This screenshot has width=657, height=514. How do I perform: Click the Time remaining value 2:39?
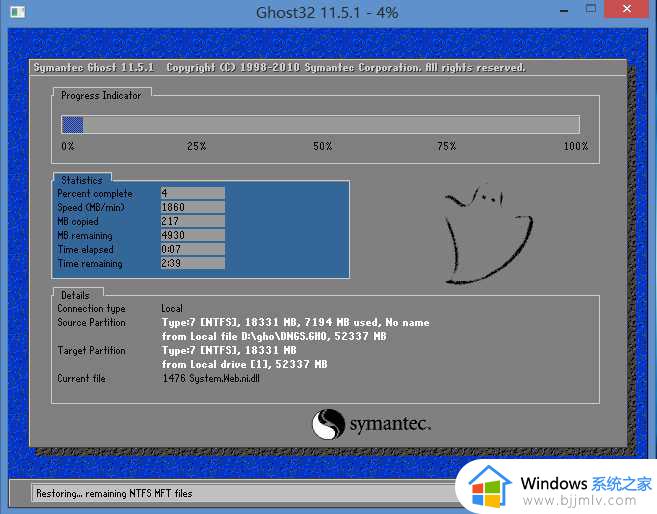193,263
